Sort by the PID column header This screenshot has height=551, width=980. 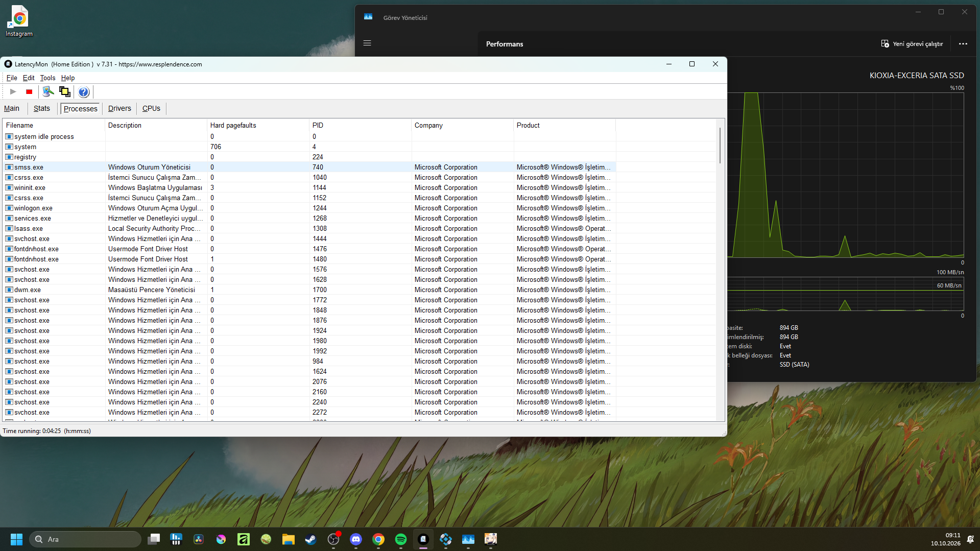[x=361, y=125]
